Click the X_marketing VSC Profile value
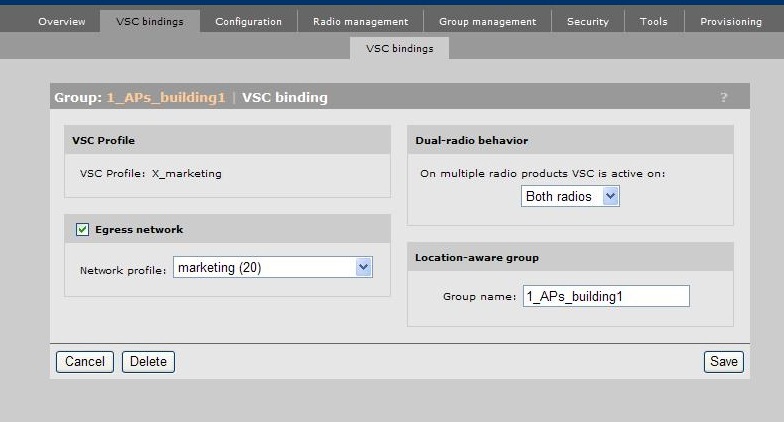Image resolution: width=784 pixels, height=422 pixels. [187, 173]
